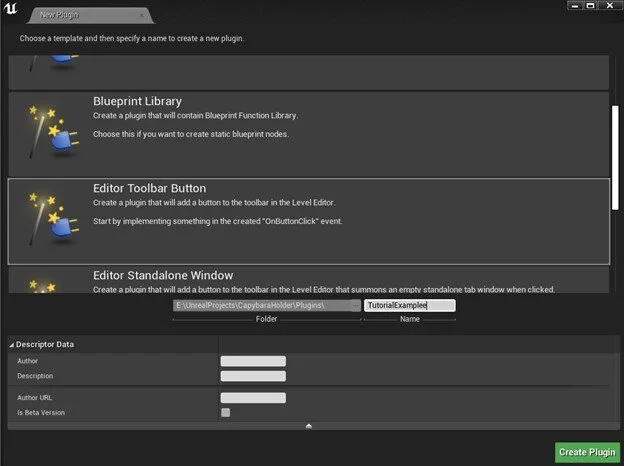Click the Description input field
This screenshot has width=624, height=466.
click(x=253, y=376)
